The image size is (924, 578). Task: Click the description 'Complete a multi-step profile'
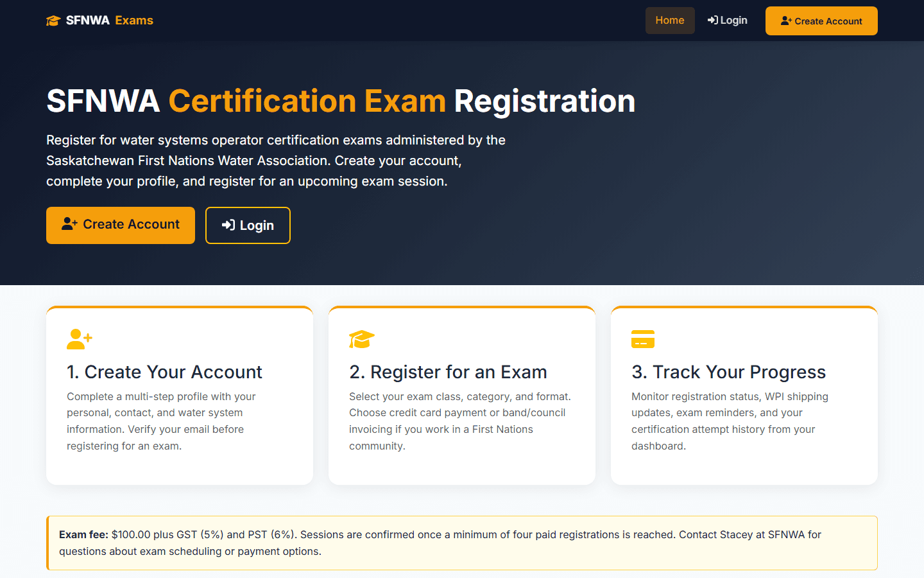pos(161,421)
